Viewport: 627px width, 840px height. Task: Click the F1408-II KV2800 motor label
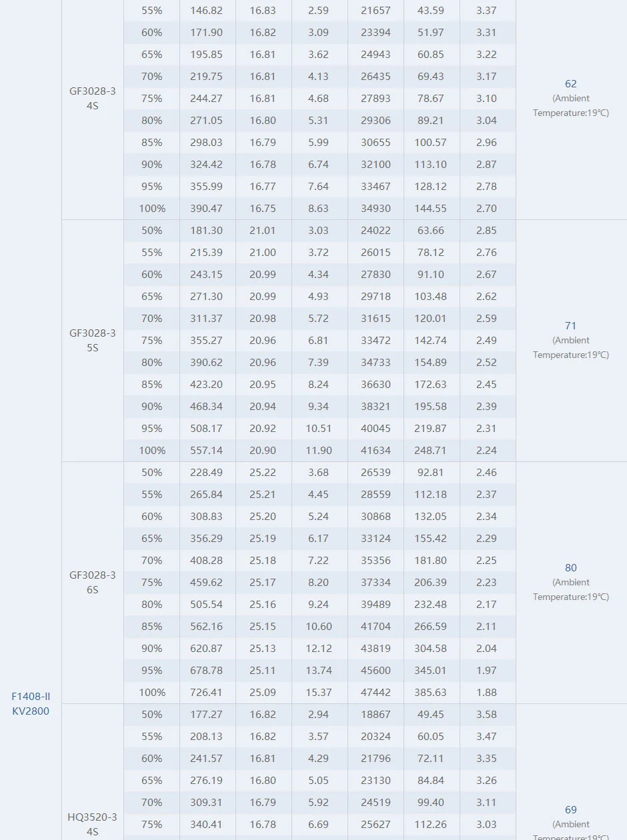[x=31, y=703]
